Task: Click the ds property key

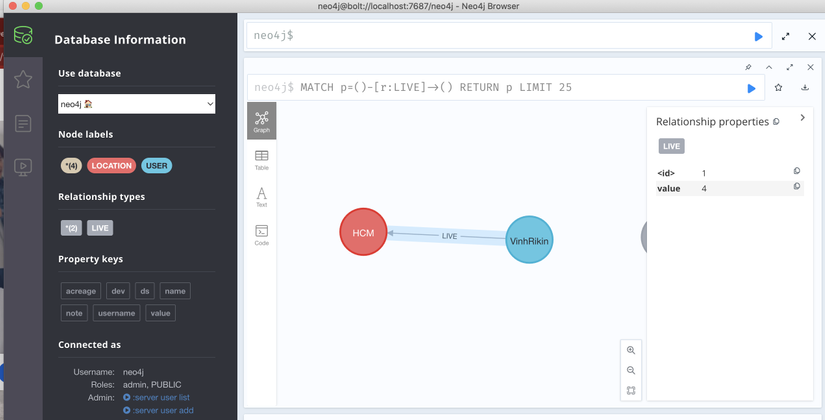Action: click(x=145, y=291)
